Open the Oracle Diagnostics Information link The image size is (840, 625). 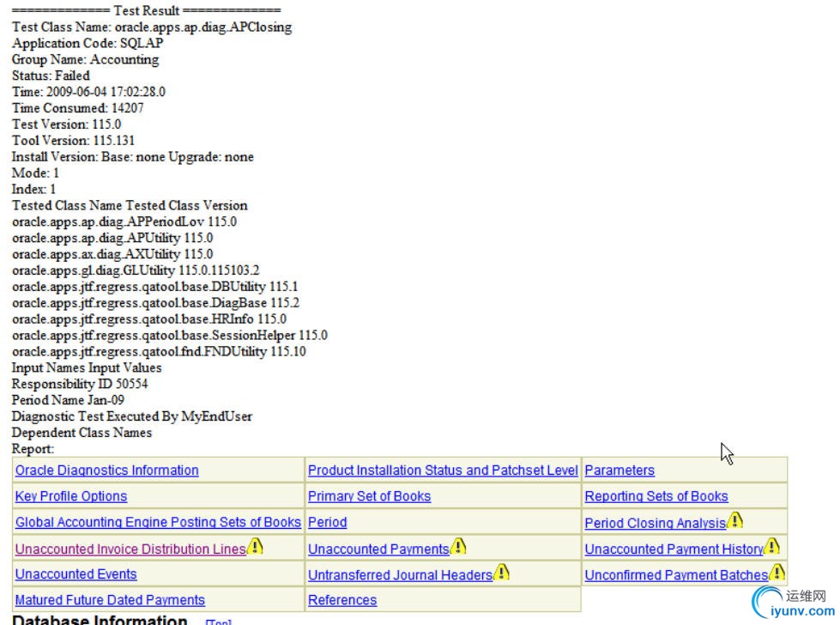106,470
